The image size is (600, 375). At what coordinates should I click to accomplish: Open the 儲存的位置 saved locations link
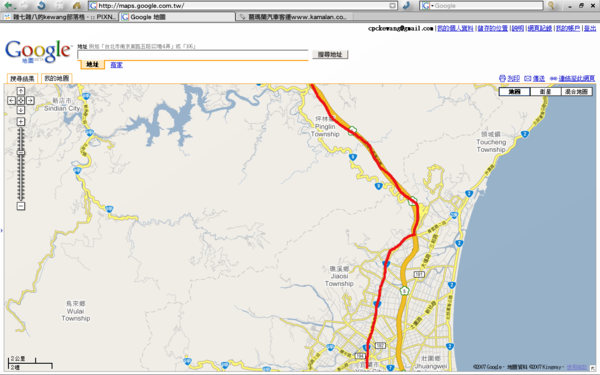tap(493, 28)
